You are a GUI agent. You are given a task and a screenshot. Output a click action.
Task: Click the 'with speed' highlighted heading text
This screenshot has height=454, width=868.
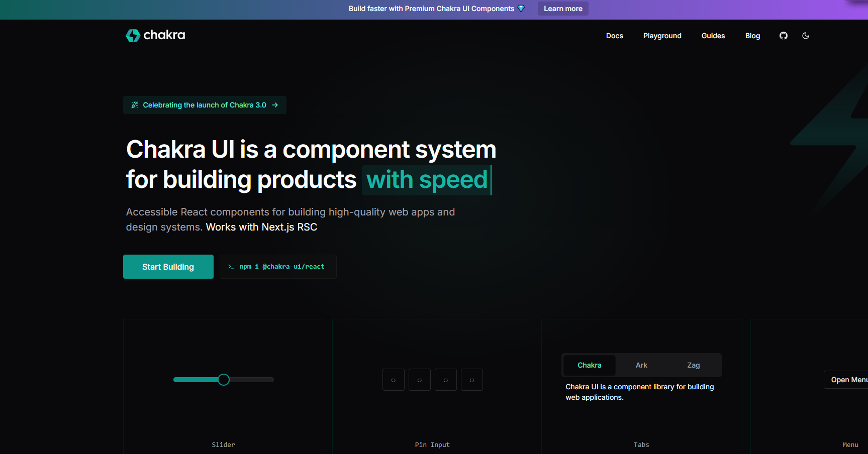[427, 180]
